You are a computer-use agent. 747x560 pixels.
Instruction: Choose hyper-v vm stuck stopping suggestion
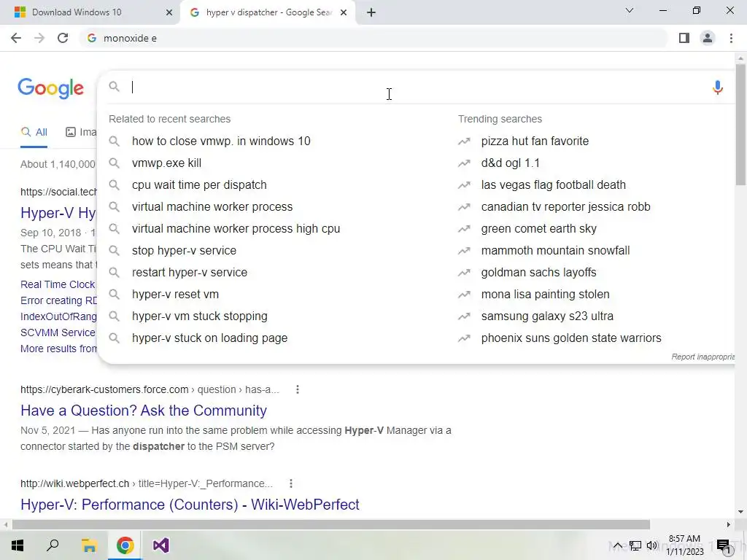pos(200,316)
